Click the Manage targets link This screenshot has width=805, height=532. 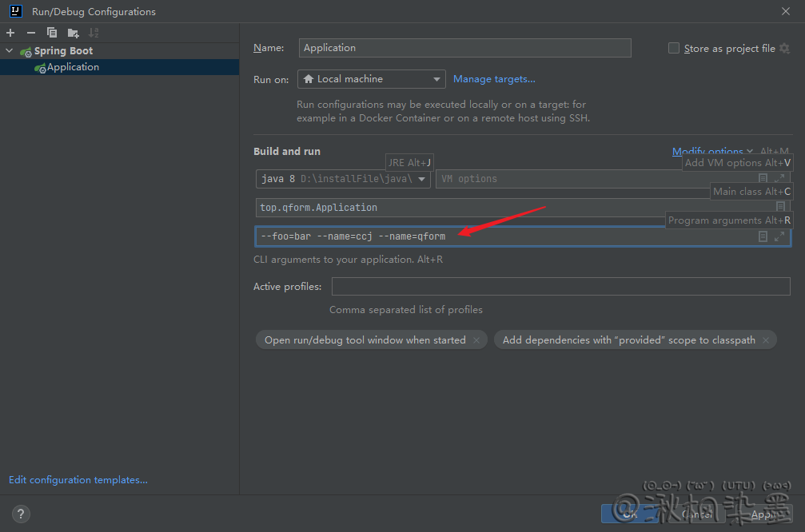click(x=494, y=79)
